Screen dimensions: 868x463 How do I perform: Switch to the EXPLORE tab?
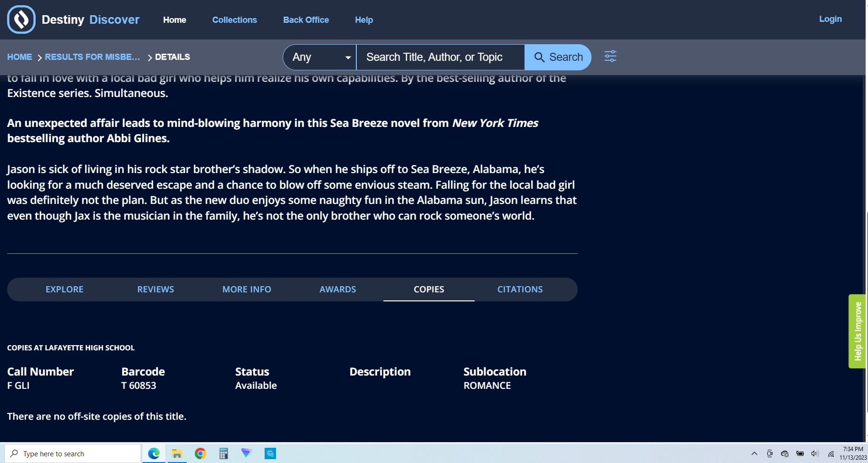click(65, 289)
